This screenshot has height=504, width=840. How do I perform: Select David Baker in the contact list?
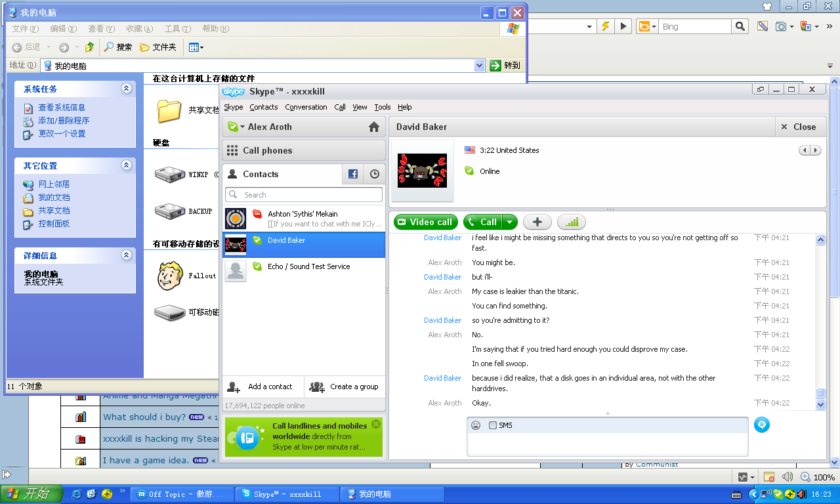pyautogui.click(x=304, y=245)
